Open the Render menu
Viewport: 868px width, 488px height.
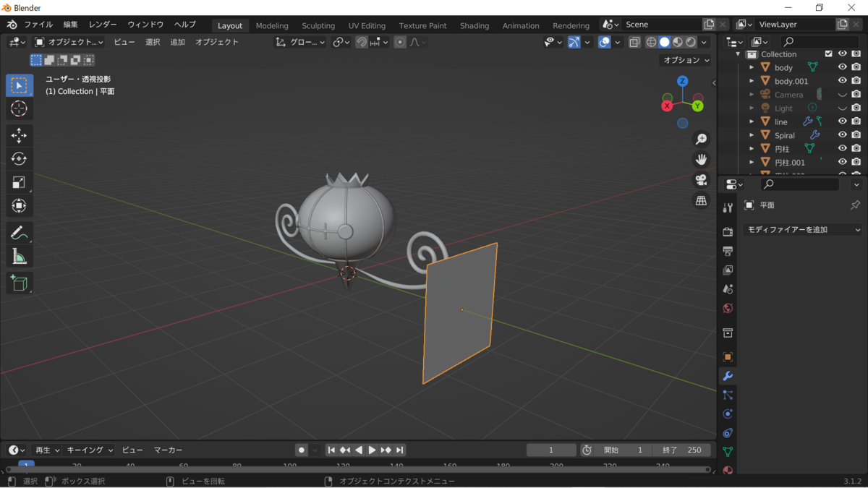(103, 25)
